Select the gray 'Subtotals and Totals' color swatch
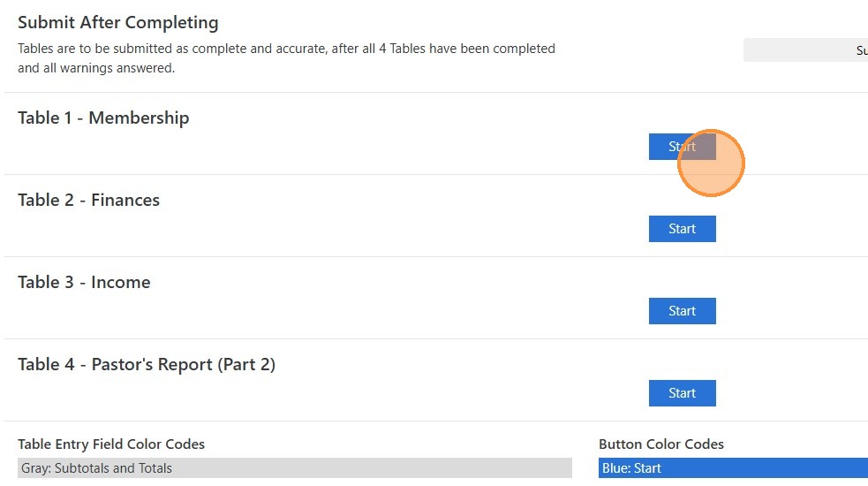The image size is (868, 486). pos(294,468)
